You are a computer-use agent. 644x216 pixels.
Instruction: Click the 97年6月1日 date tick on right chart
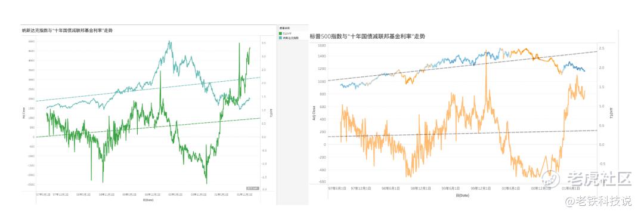pos(337,188)
